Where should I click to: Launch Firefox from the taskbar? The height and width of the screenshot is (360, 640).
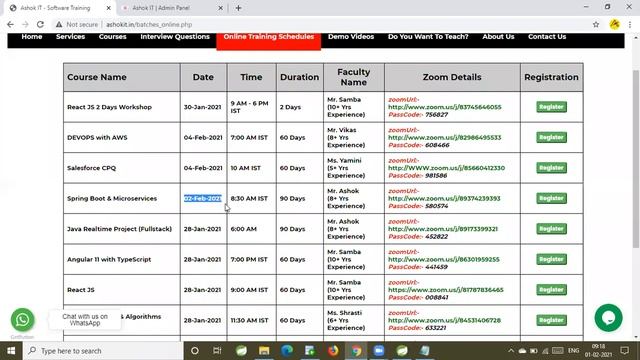click(x=333, y=351)
